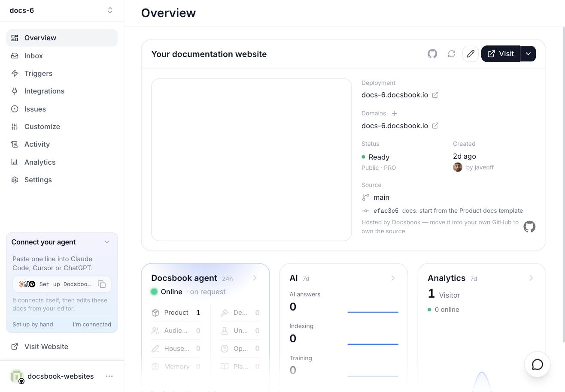Click the commit message about Product docs template

point(462,211)
